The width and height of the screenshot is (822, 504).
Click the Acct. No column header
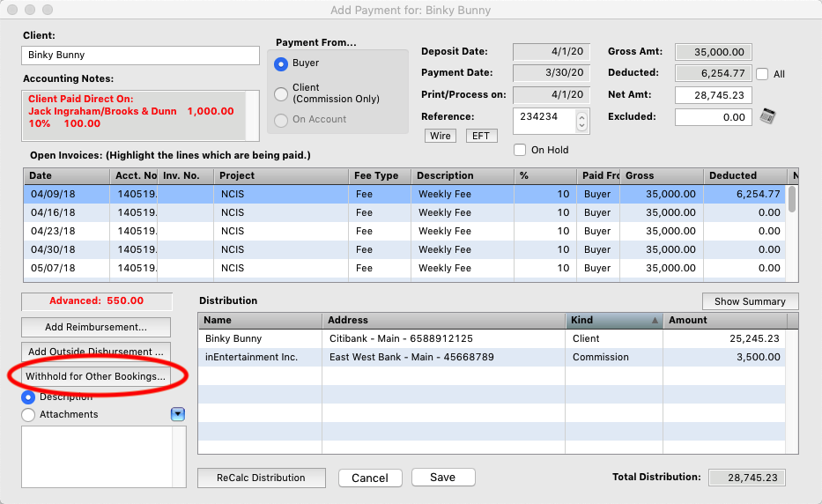(134, 175)
